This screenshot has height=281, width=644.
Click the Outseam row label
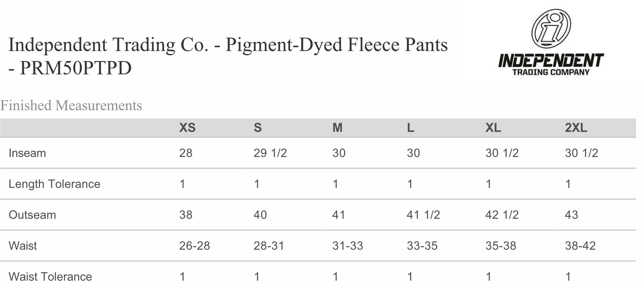(32, 215)
